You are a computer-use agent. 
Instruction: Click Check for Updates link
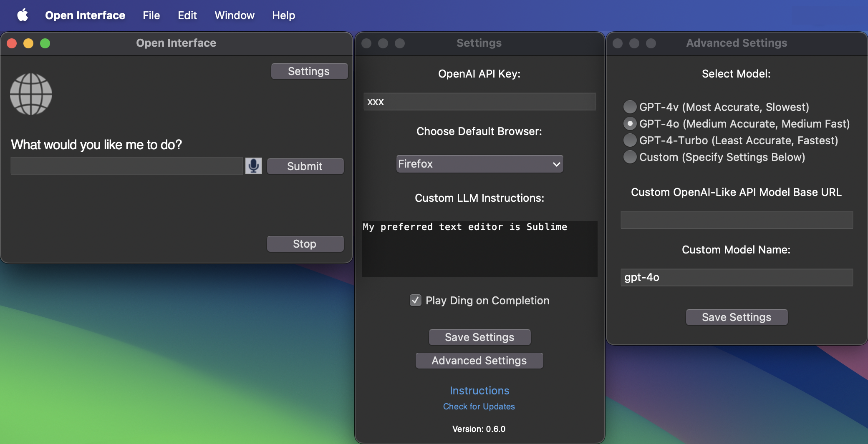[x=479, y=406]
